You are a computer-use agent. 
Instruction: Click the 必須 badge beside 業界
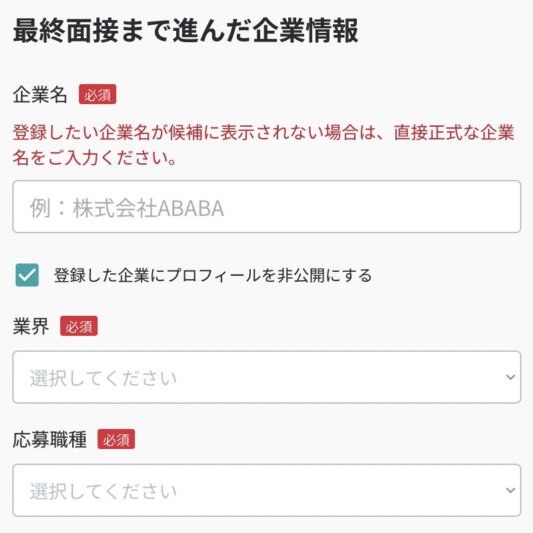pos(79,326)
